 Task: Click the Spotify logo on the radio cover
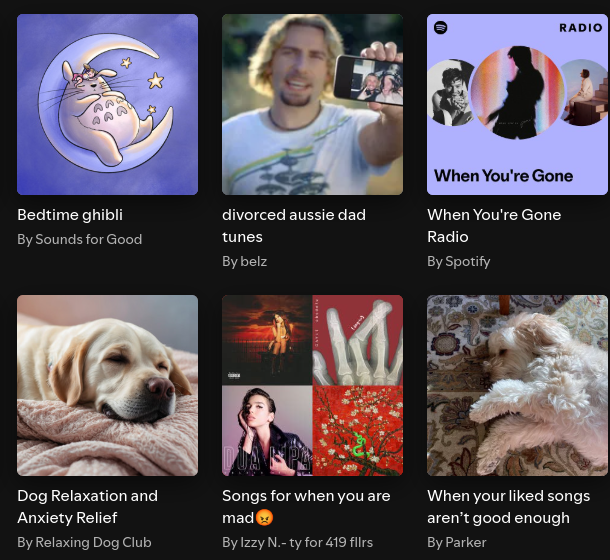tap(440, 28)
